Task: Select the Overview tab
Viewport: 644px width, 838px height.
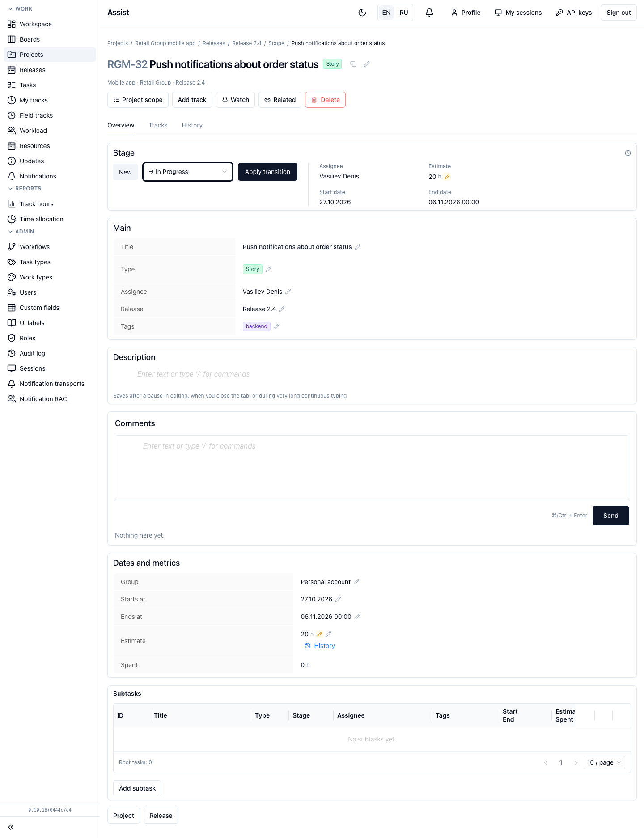Action: [x=121, y=125]
